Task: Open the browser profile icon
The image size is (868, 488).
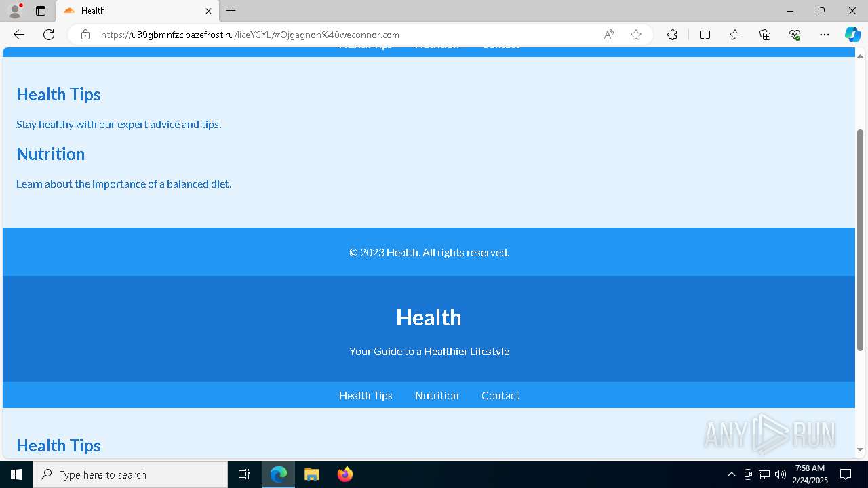Action: coord(15,11)
